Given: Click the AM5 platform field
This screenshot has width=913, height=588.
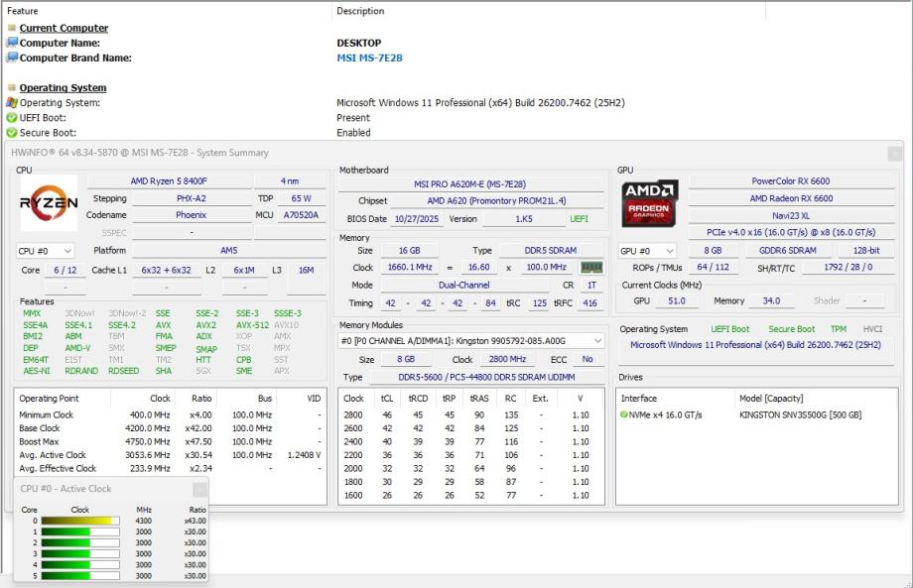Looking at the screenshot, I should click(x=229, y=250).
